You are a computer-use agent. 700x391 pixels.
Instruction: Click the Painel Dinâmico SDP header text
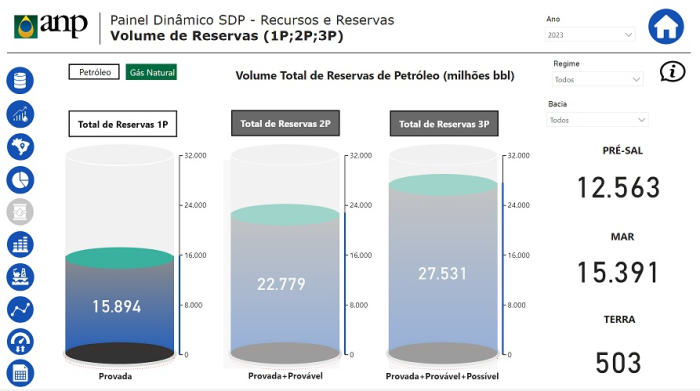pos(252,20)
